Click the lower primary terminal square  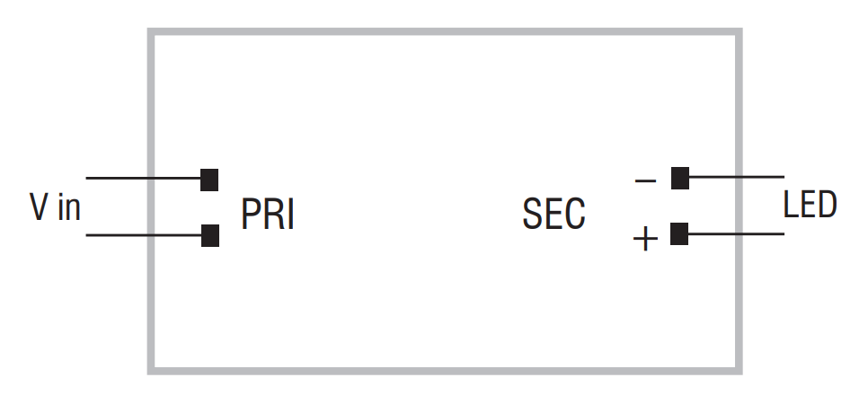point(209,235)
